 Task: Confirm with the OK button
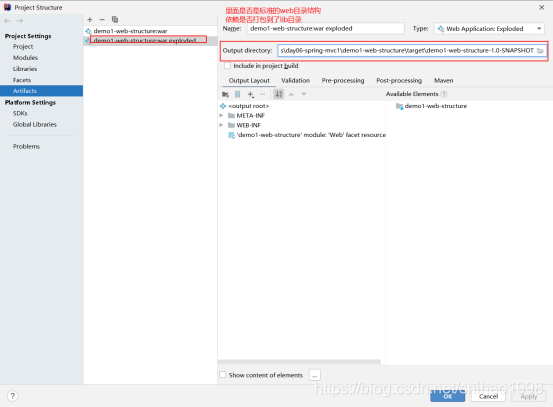(448, 396)
